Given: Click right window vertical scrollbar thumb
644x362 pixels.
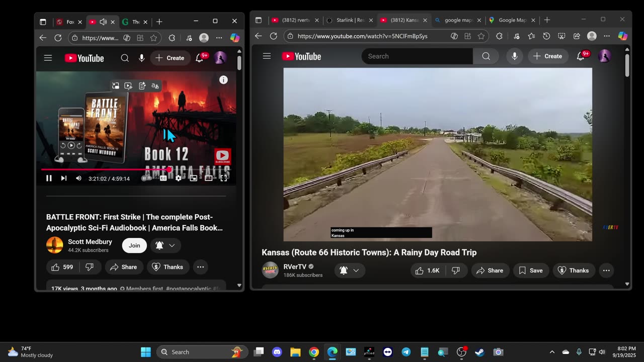Looking at the screenshot, I should click(x=627, y=65).
